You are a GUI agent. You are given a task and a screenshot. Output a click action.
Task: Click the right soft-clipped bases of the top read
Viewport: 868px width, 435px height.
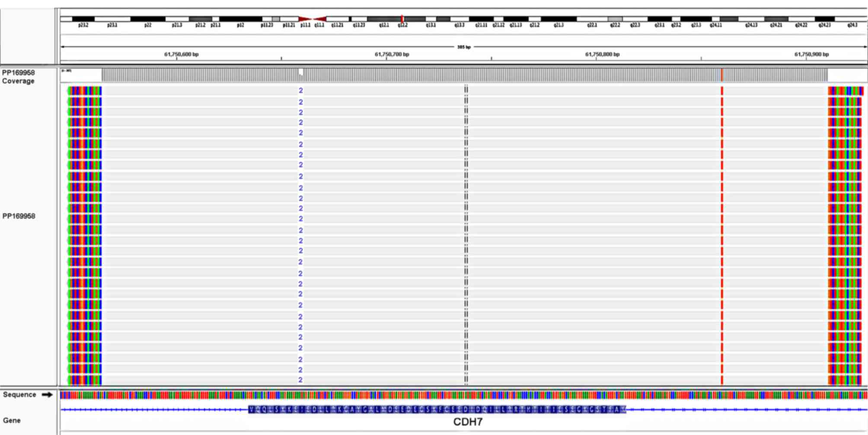pos(845,91)
